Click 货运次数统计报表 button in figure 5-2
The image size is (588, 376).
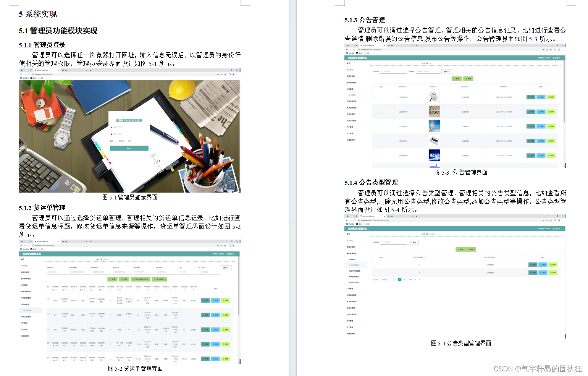coord(141,279)
